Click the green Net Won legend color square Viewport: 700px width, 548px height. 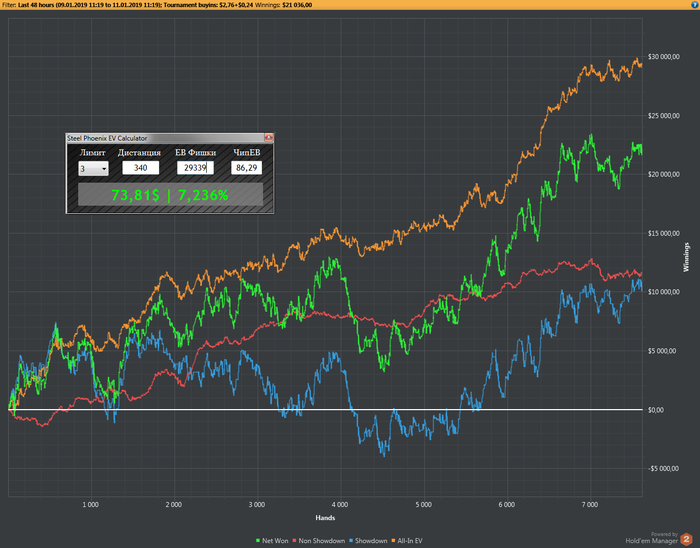[x=258, y=541]
